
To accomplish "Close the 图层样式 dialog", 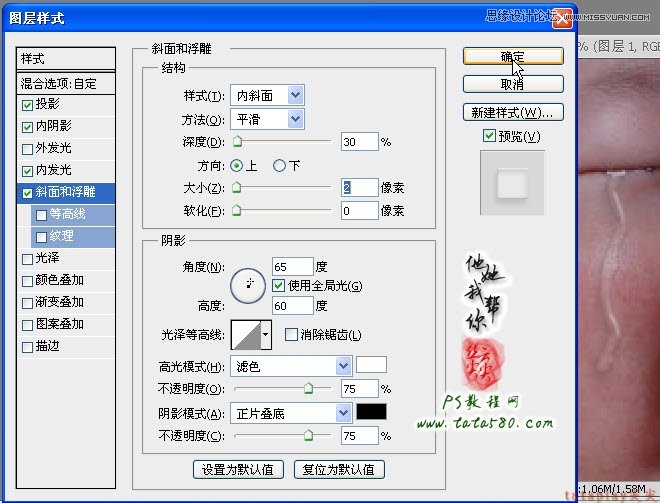I will pos(562,19).
